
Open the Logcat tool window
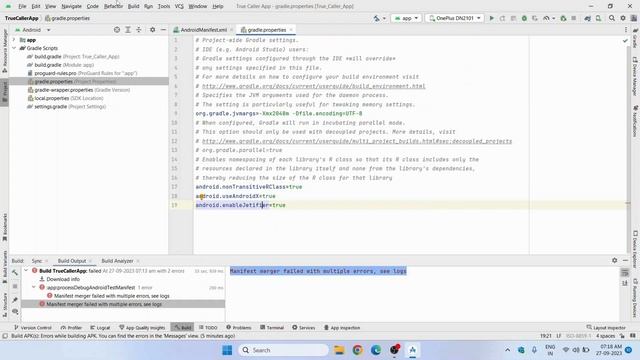pyautogui.click(x=100, y=327)
